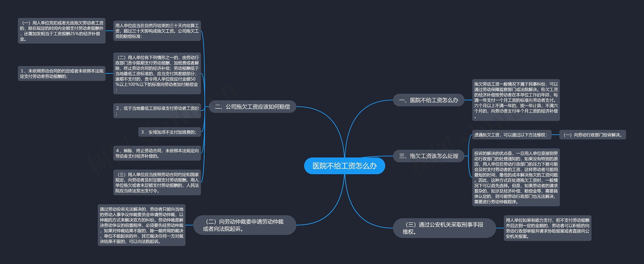
Task: Select the item 3、安排加班不支付加班费的
Action: [x=169, y=132]
